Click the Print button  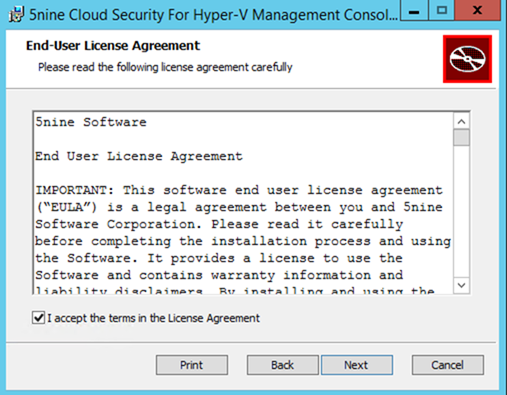[x=192, y=365]
